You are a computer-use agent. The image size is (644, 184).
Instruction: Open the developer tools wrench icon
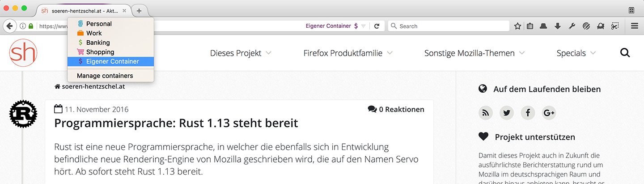point(572,26)
